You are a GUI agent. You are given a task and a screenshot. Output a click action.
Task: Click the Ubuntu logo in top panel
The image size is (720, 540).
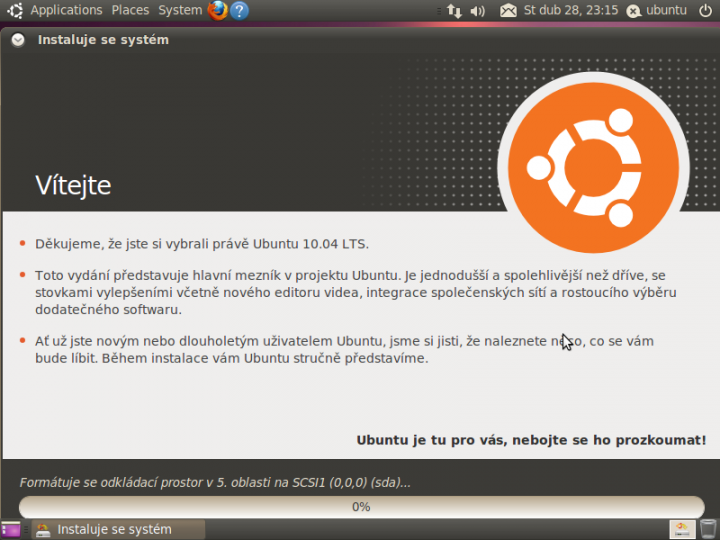coord(15,10)
